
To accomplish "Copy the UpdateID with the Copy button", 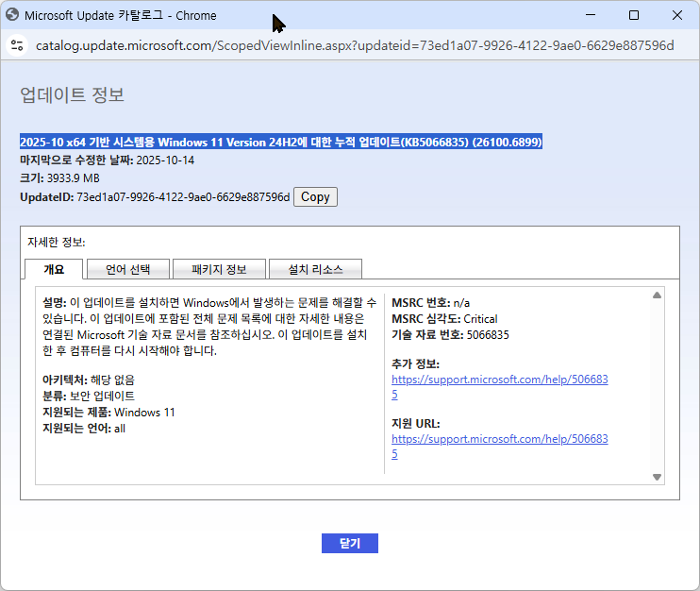I will click(315, 197).
